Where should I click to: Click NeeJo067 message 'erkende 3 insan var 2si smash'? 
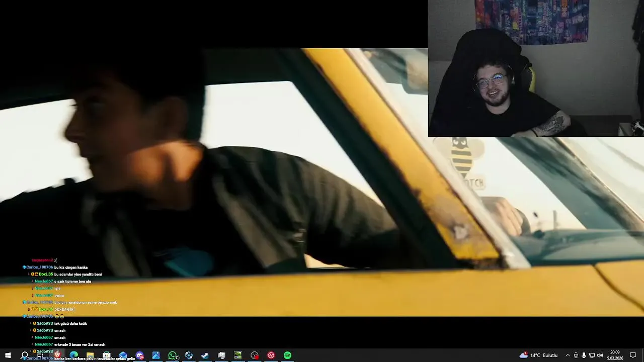79,344
